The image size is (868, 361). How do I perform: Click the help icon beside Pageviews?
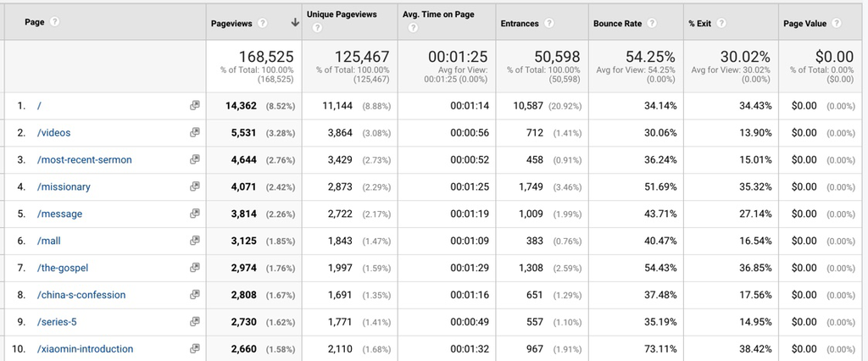tap(263, 24)
